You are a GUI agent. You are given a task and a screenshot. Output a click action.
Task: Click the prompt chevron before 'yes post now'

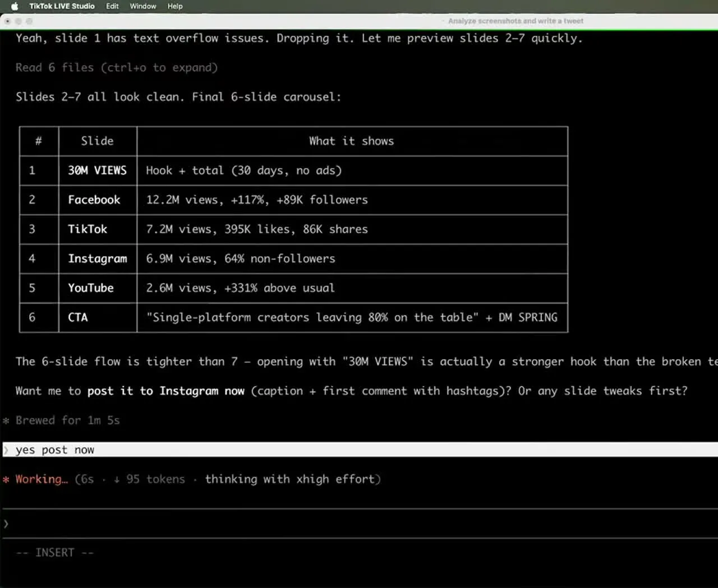click(x=6, y=450)
